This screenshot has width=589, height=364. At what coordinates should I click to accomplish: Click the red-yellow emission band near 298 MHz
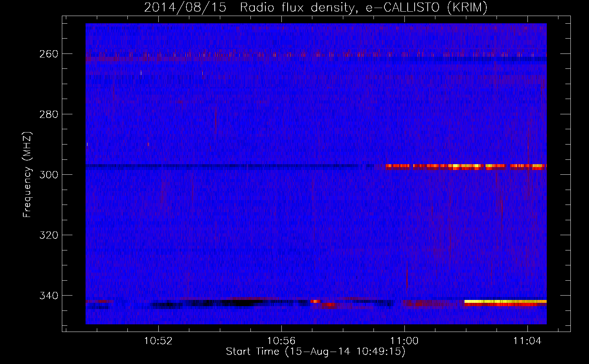tap(466, 167)
